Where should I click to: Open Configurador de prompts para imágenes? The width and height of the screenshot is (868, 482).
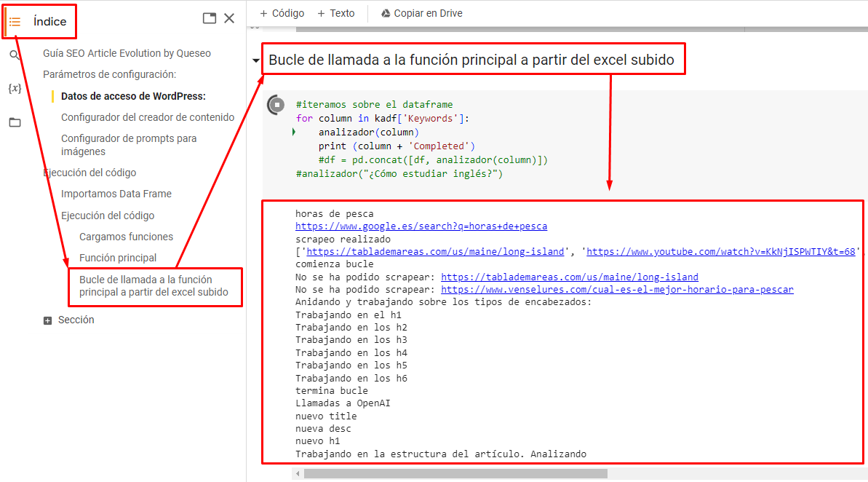click(x=129, y=145)
